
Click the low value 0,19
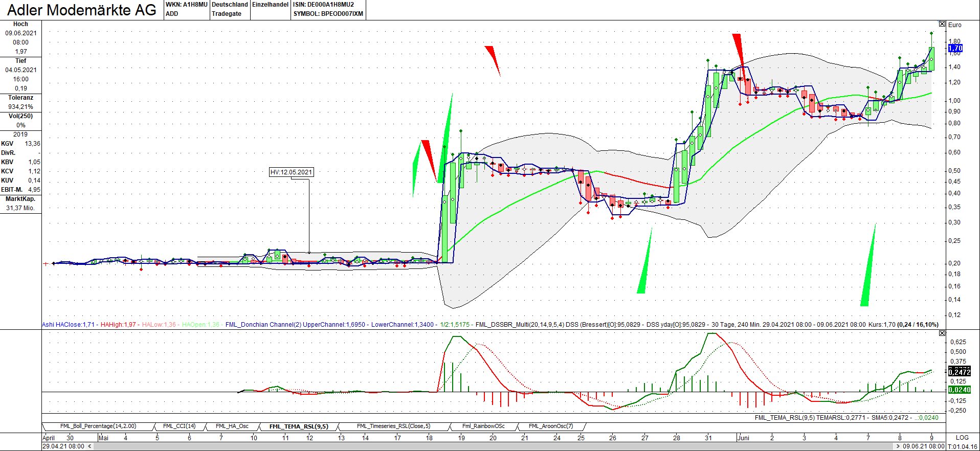[x=21, y=88]
